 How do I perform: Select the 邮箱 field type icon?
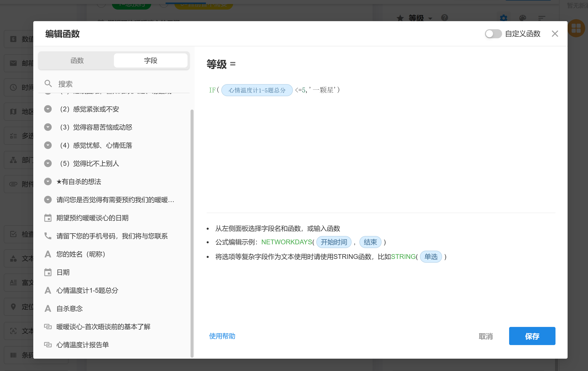tap(13, 63)
